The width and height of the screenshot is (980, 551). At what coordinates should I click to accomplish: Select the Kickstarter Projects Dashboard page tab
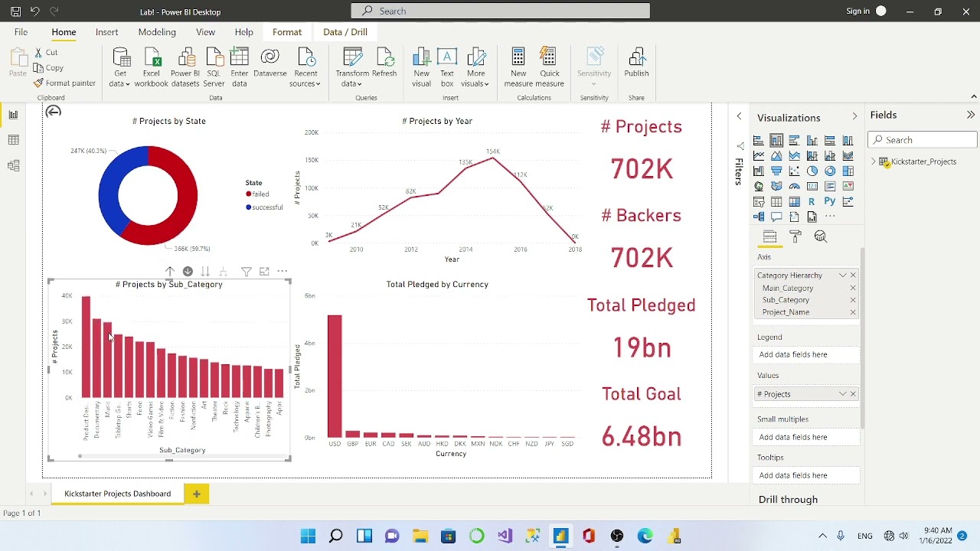pos(118,494)
